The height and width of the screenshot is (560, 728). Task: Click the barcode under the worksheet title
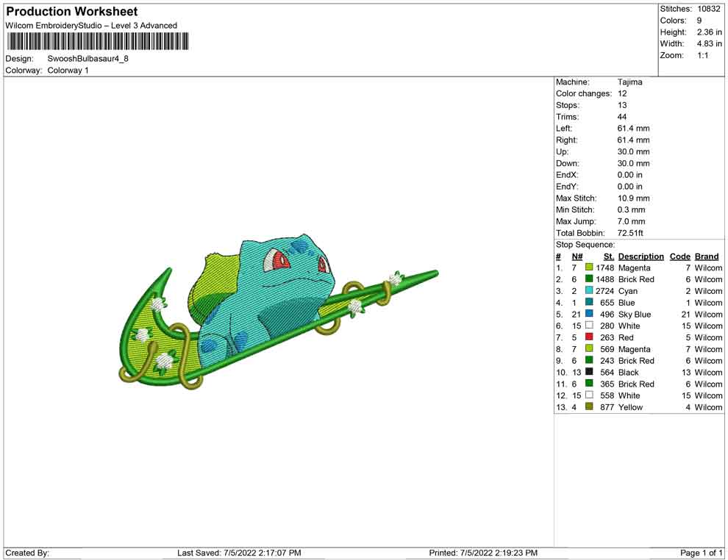96,41
